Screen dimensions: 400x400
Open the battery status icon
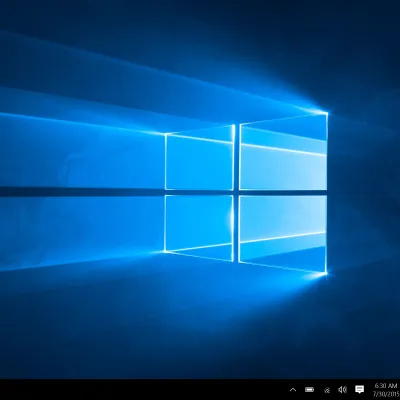pos(309,389)
